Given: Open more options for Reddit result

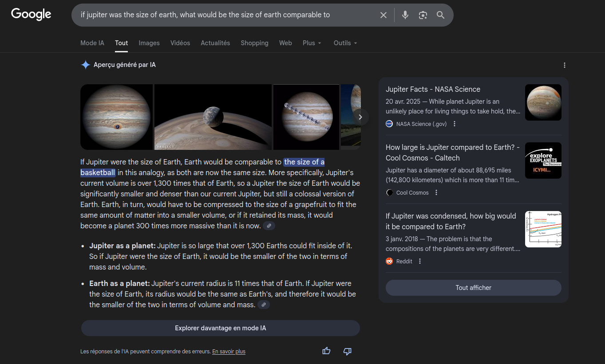Looking at the screenshot, I should pos(420,262).
